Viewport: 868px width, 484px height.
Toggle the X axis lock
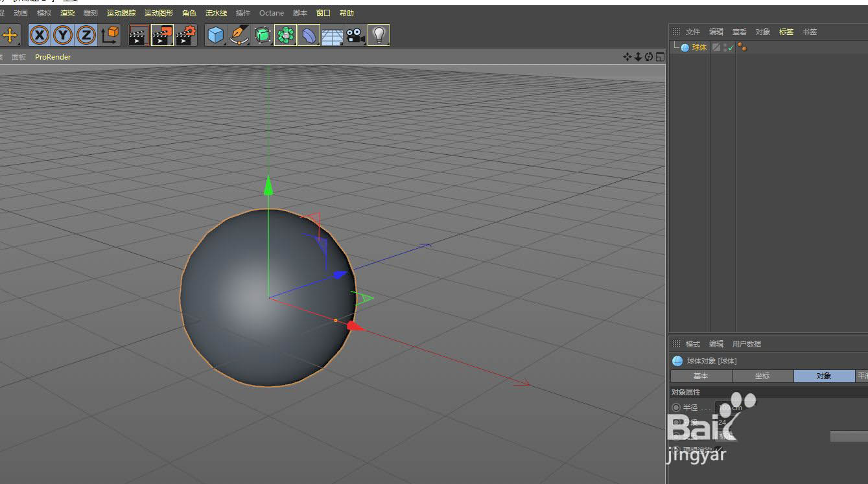pyautogui.click(x=40, y=35)
